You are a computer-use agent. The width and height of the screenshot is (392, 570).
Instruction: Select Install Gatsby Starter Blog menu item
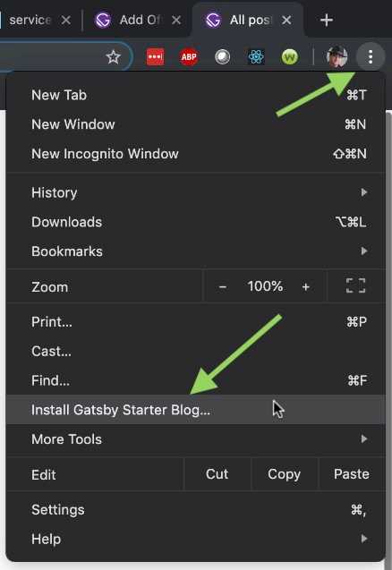click(196, 410)
